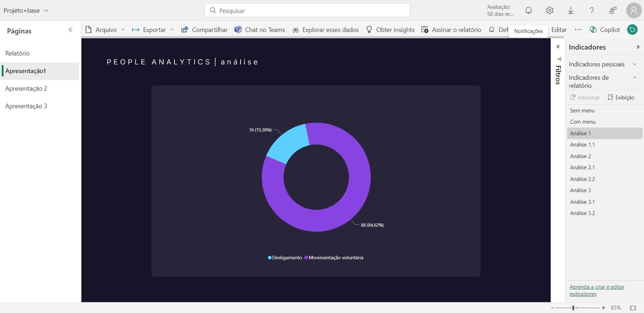Screen dimensions: 644x313
Task: Click the Filtros pane label
Action: click(x=558, y=75)
